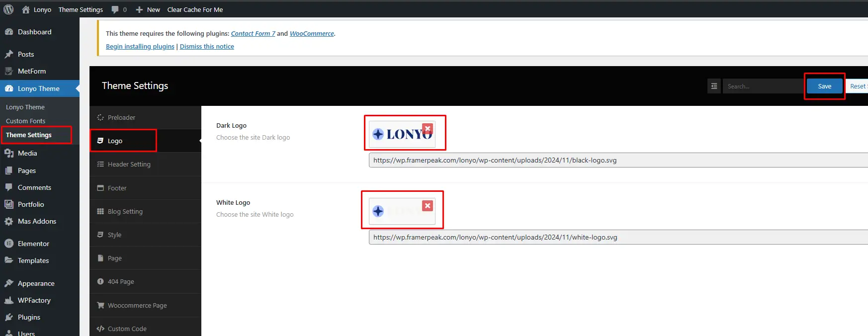Click the Pages icon in sidebar
The height and width of the screenshot is (336, 868).
[x=9, y=170]
